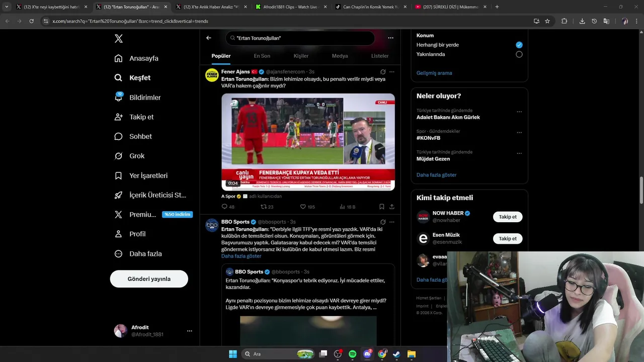Repost the Fener Ajans post
Viewport: 644px width, 362px height.
[267, 207]
